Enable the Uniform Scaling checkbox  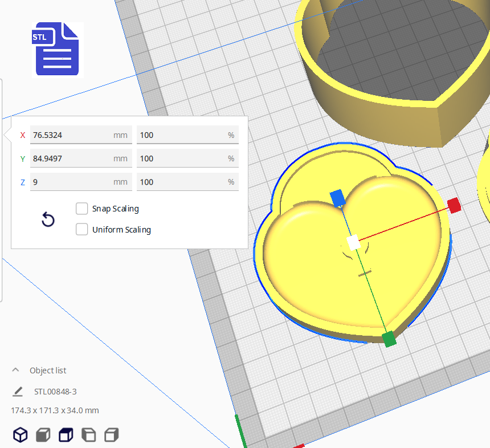[82, 230]
